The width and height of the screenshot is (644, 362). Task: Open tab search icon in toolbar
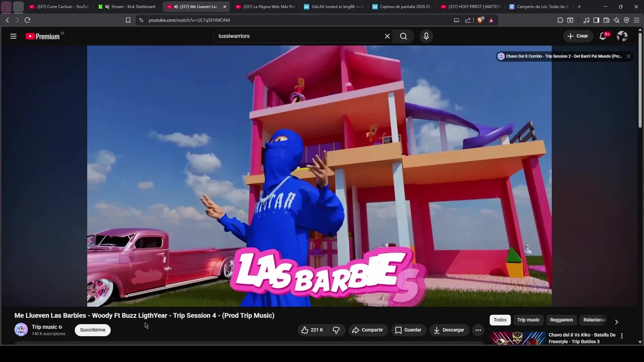pos(570,20)
